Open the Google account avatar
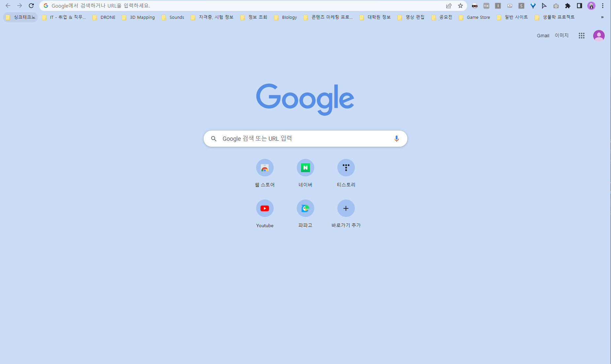The width and height of the screenshot is (611, 364). pos(599,36)
